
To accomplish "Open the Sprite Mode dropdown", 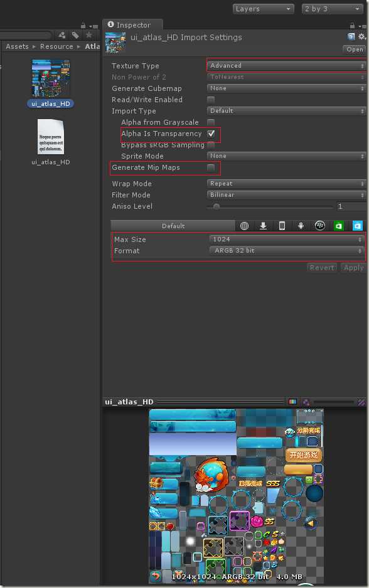I will [x=286, y=155].
